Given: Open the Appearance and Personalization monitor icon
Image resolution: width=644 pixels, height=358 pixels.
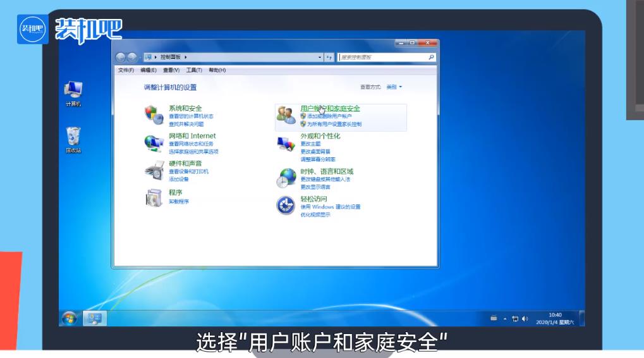Looking at the screenshot, I should click(x=286, y=144).
